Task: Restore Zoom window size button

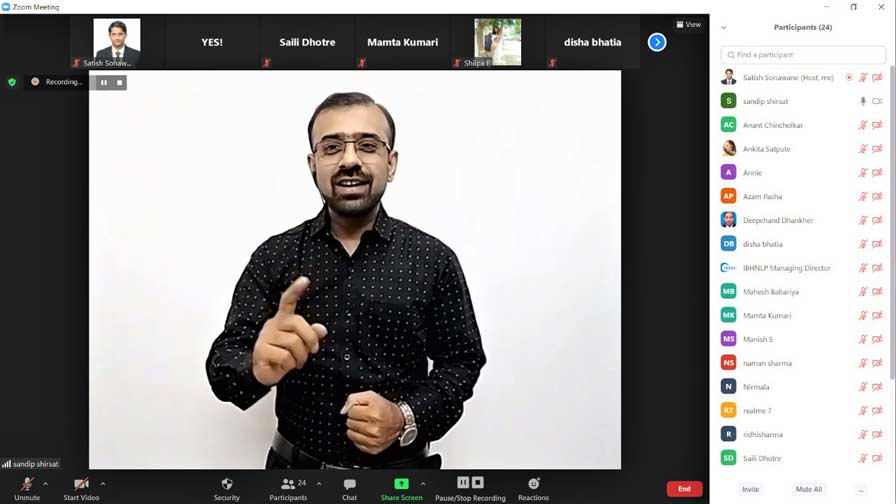Action: [x=854, y=7]
